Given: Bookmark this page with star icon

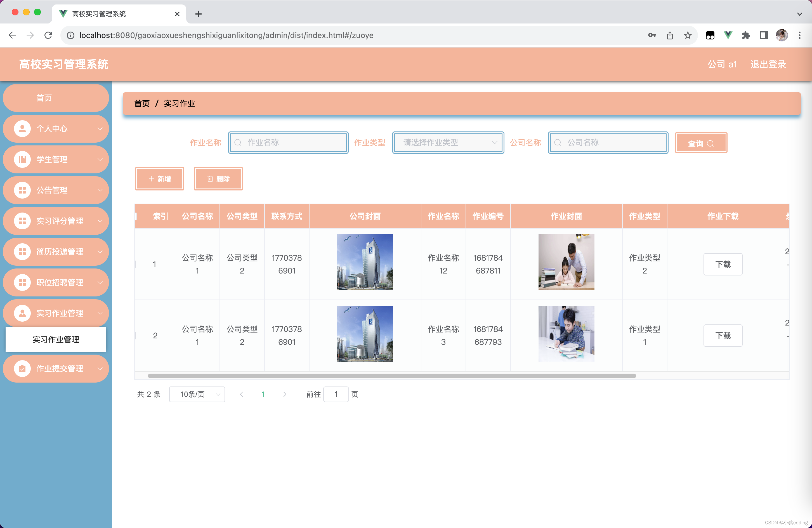Looking at the screenshot, I should click(x=688, y=35).
